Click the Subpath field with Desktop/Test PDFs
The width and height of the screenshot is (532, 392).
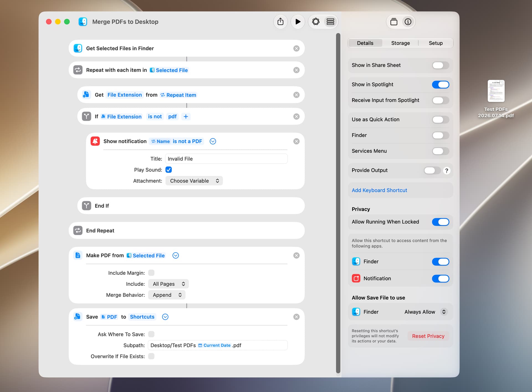[218, 345]
